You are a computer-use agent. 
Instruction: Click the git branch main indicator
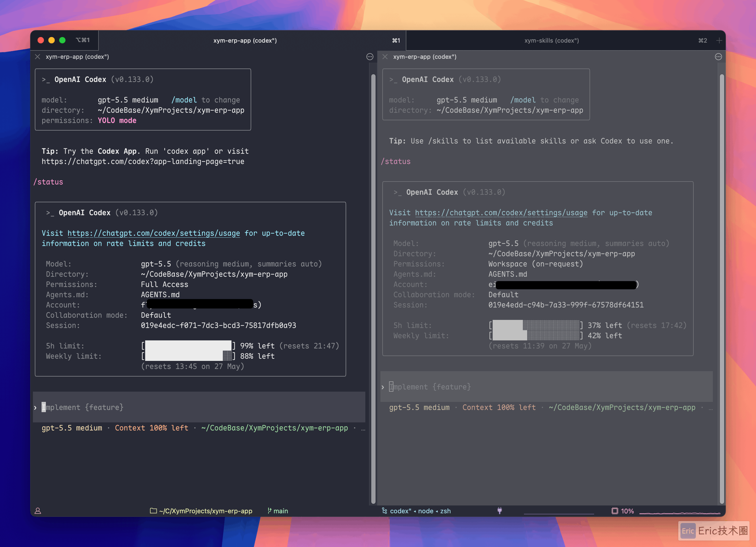click(278, 511)
